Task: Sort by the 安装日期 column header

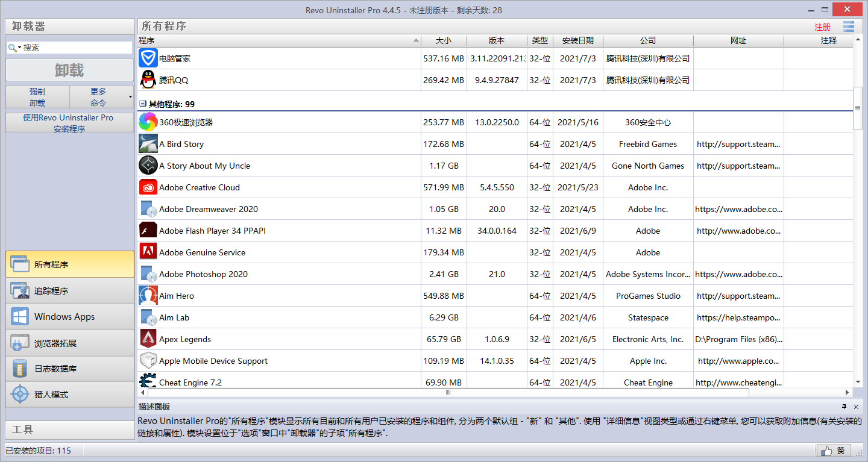Action: (578, 40)
